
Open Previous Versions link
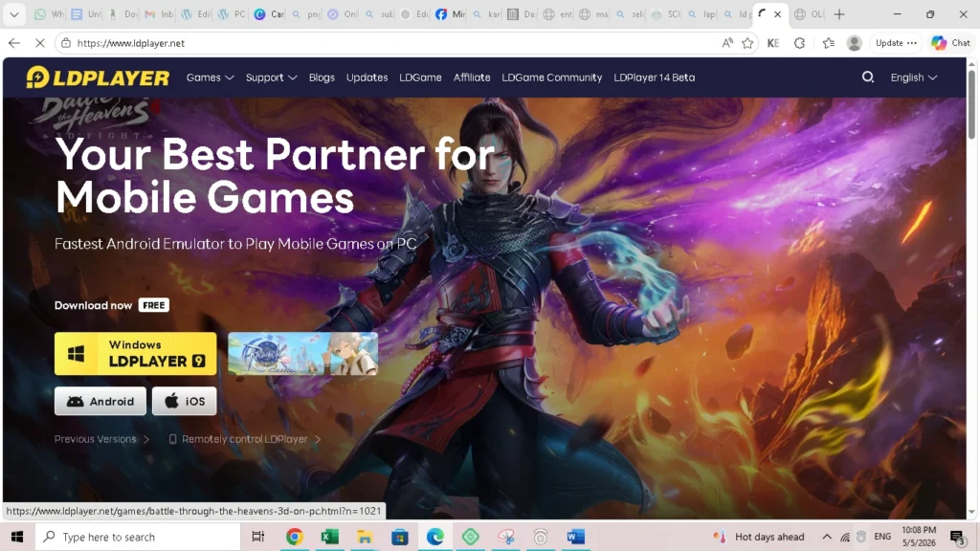tap(101, 439)
